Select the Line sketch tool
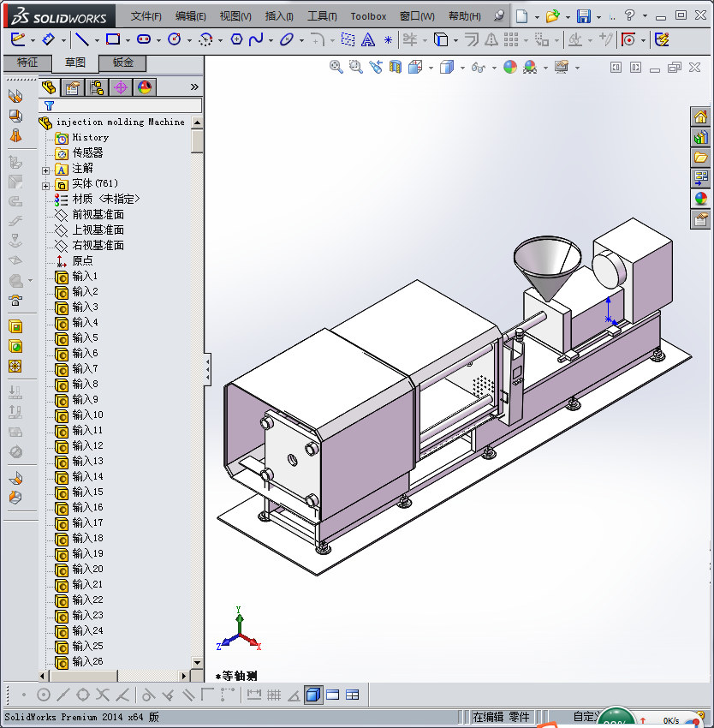Viewport: 714px width, 728px height. (81, 39)
